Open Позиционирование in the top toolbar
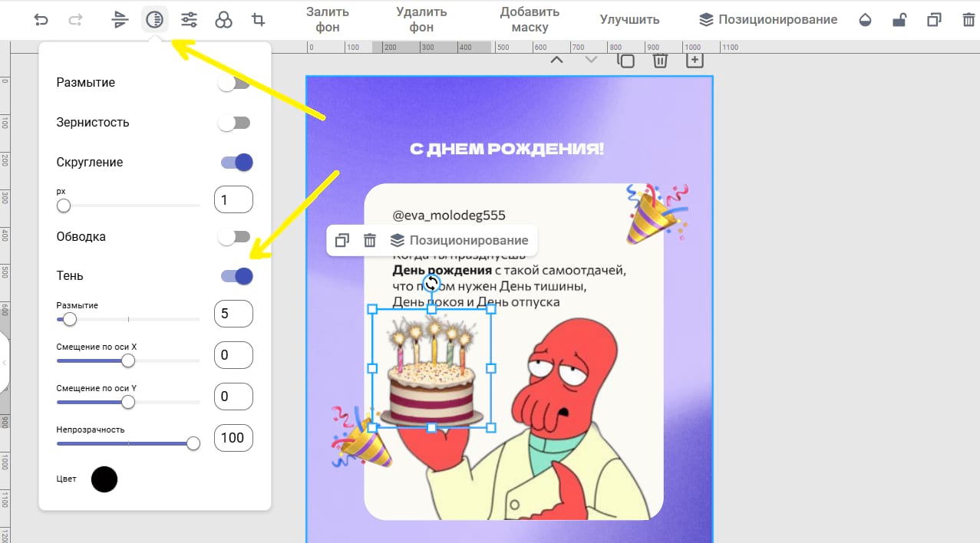Image resolution: width=980 pixels, height=543 pixels. tap(768, 20)
